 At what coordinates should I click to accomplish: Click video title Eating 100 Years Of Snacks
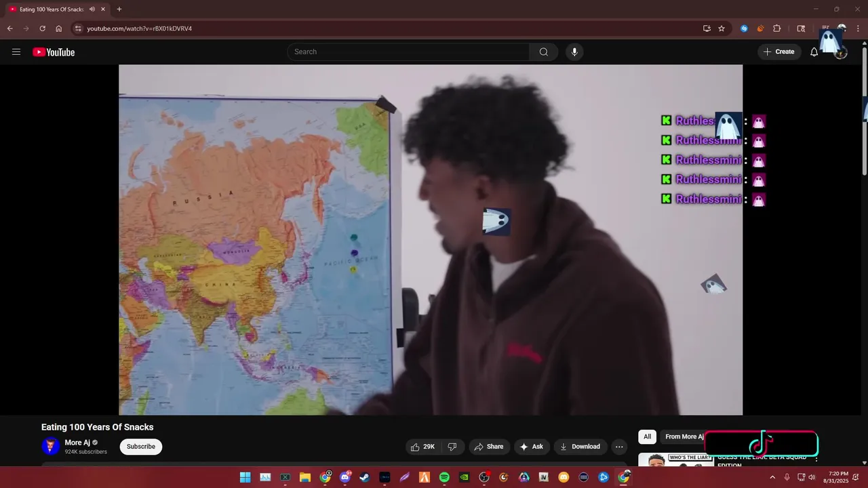(98, 427)
